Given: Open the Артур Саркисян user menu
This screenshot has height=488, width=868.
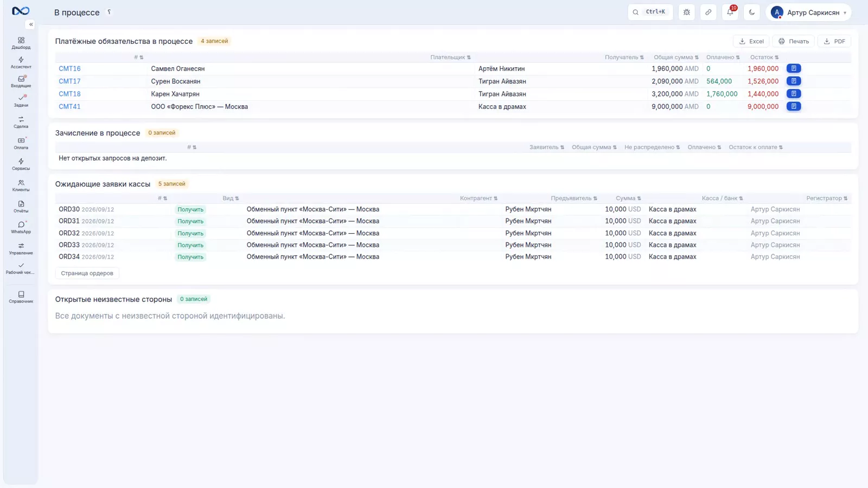Looking at the screenshot, I should 808,12.
